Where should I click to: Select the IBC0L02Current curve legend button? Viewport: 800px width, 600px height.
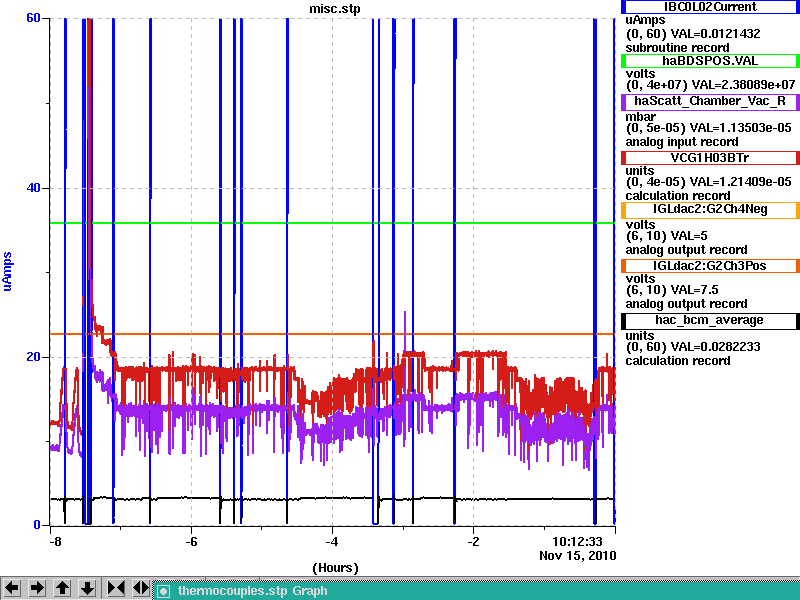click(x=710, y=7)
